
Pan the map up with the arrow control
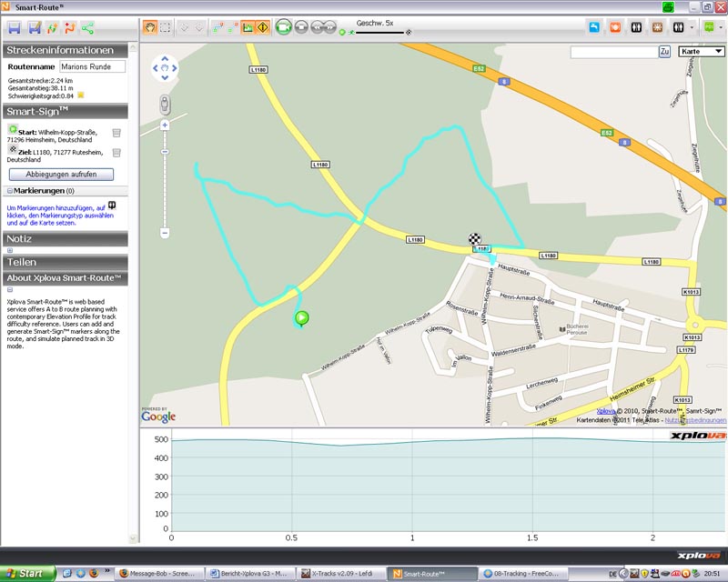click(x=165, y=59)
